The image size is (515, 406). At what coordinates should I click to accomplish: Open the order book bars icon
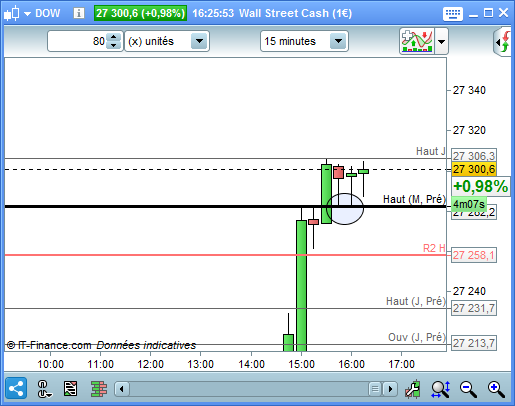[x=99, y=389]
